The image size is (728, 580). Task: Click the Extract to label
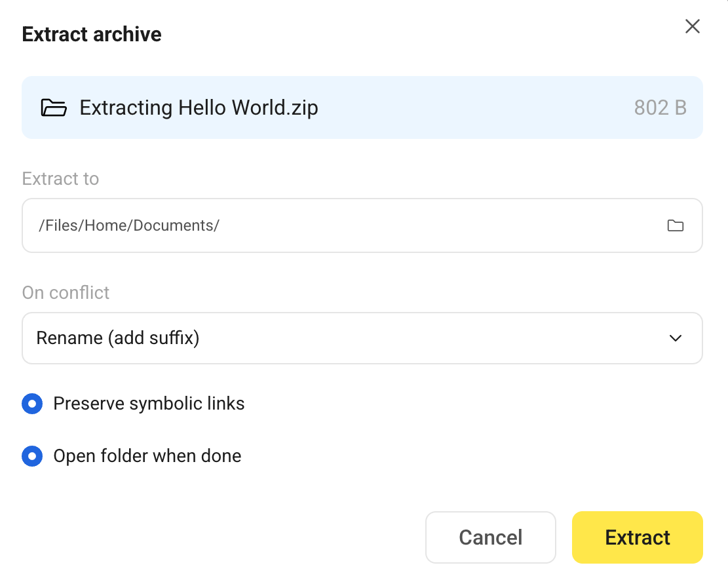coord(60,179)
